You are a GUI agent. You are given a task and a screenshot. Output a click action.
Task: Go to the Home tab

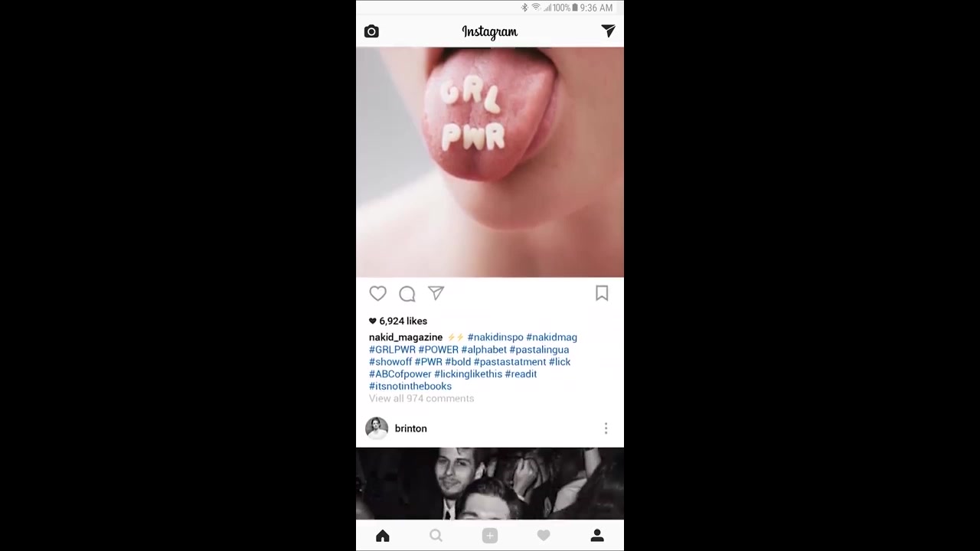coord(383,536)
